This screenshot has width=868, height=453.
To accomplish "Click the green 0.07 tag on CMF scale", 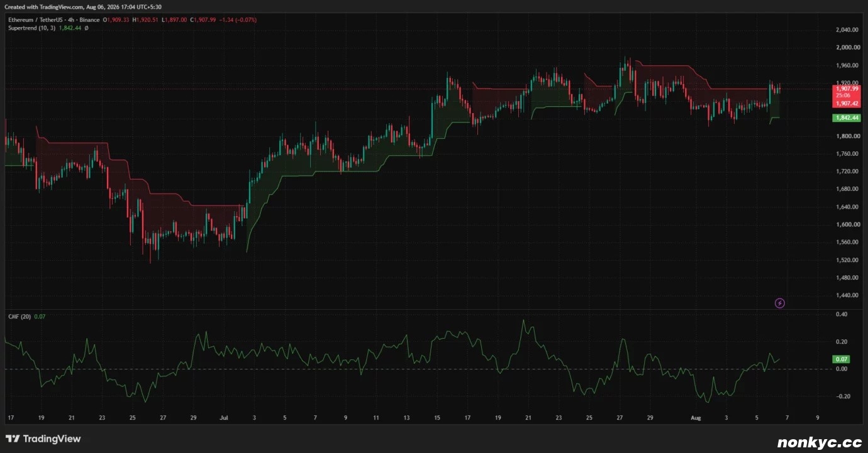I will (x=841, y=359).
